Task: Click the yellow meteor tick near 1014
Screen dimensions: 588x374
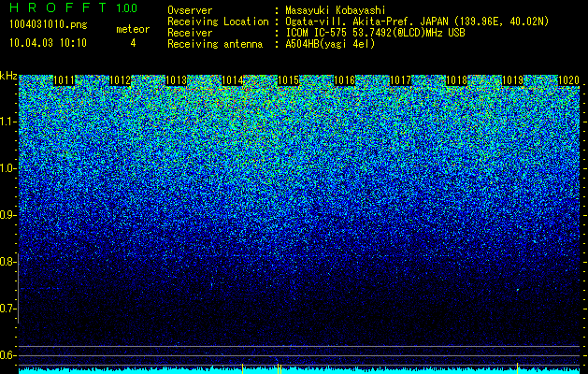Action: point(243,368)
